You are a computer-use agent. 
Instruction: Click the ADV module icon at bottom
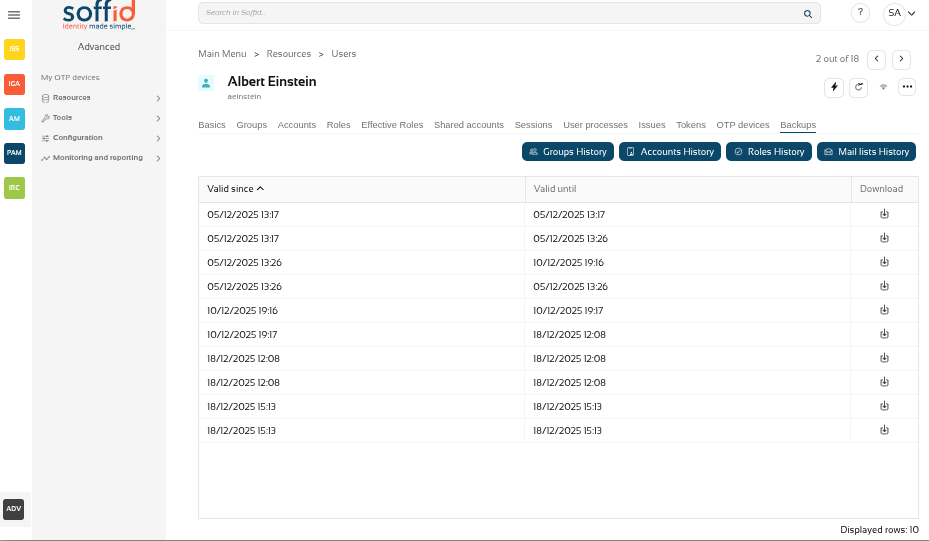pyautogui.click(x=14, y=509)
